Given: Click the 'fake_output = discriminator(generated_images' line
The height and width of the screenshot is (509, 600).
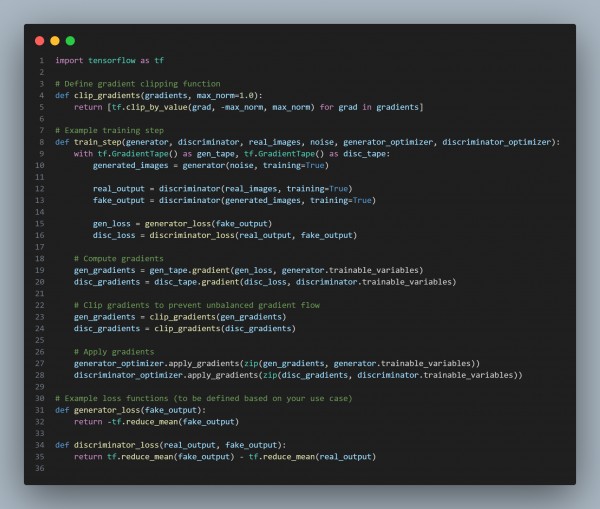Looking at the screenshot, I should click(234, 200).
